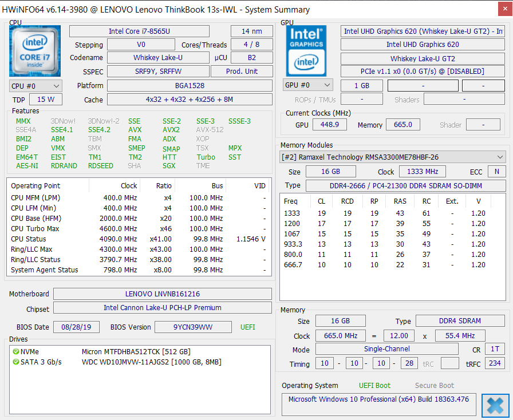Image resolution: width=513 pixels, height=420 pixels.
Task: Click the 14 nm process field
Action: 251,31
